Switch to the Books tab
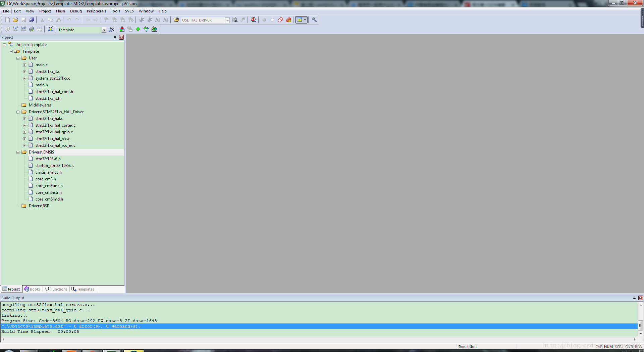The image size is (644, 352). [x=32, y=289]
